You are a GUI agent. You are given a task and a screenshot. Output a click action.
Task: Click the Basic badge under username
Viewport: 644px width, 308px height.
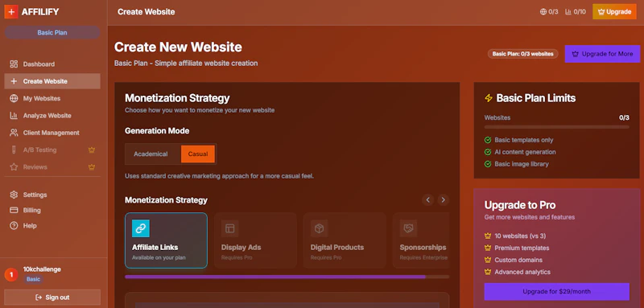[33, 279]
